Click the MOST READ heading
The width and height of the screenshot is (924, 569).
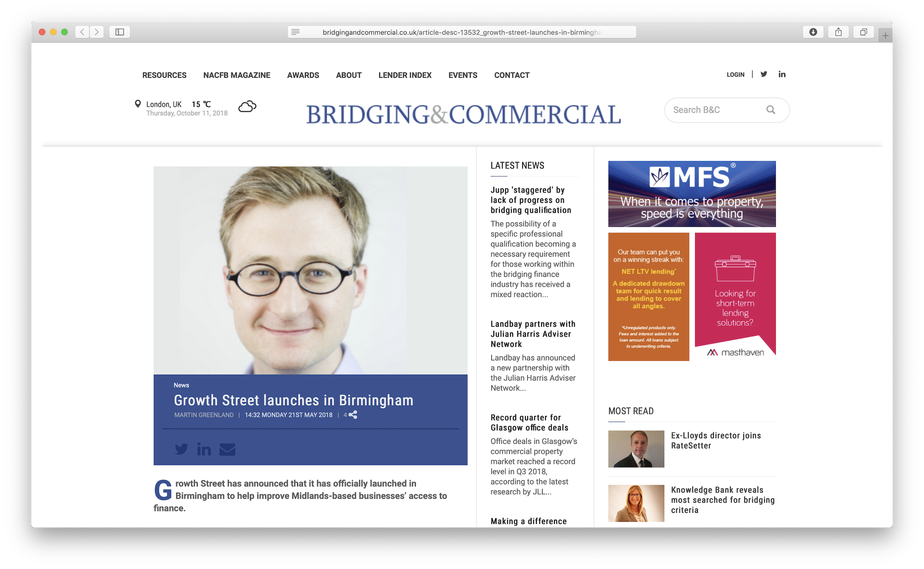point(631,411)
